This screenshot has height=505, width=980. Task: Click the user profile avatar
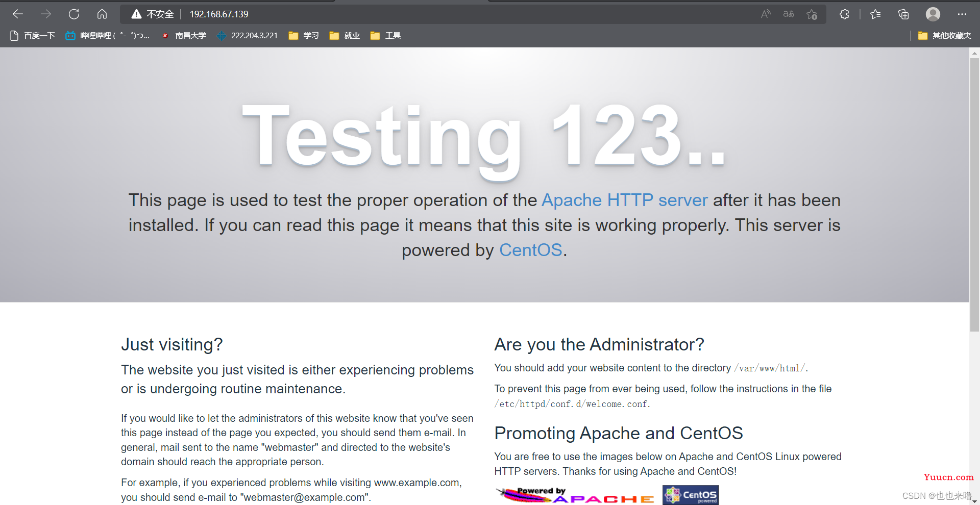(933, 14)
